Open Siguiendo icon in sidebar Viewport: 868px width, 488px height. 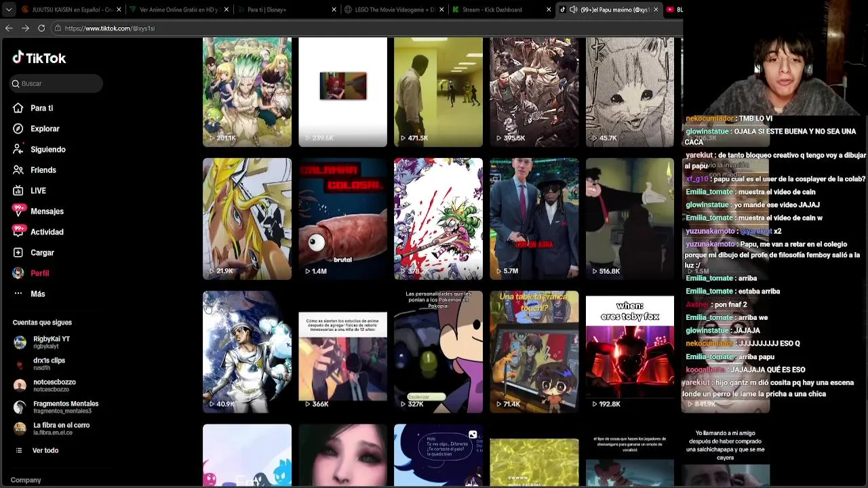point(18,149)
